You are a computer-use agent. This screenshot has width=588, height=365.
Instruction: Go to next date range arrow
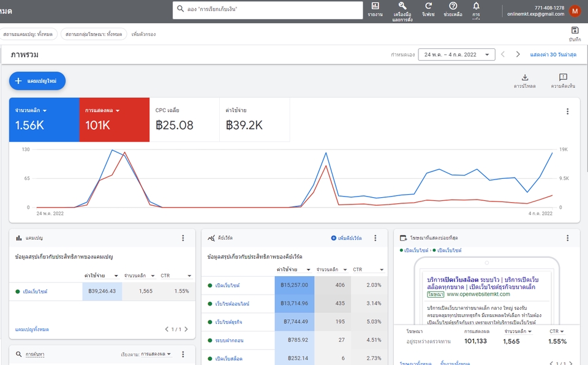[x=518, y=55]
